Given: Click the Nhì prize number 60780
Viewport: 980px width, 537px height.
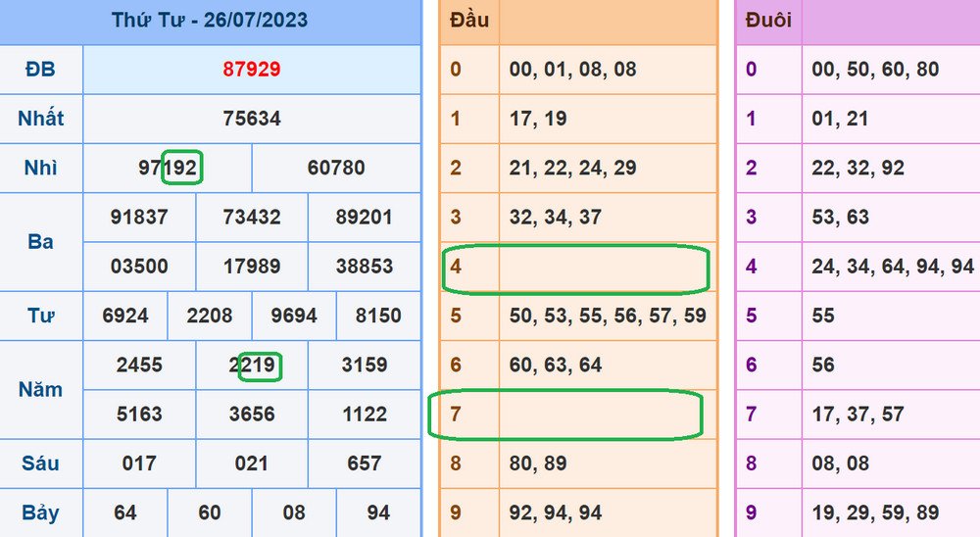Looking at the screenshot, I should click(336, 169).
